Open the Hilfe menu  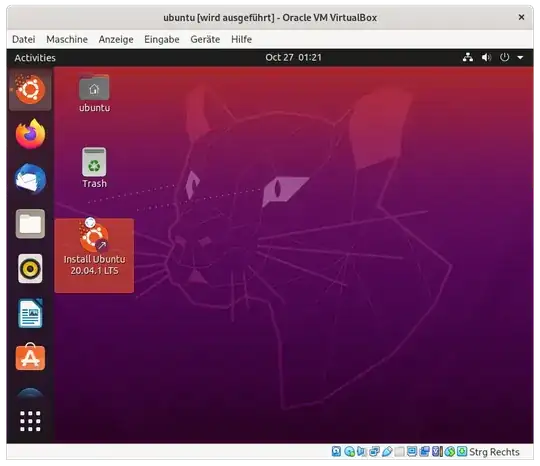tap(241, 39)
